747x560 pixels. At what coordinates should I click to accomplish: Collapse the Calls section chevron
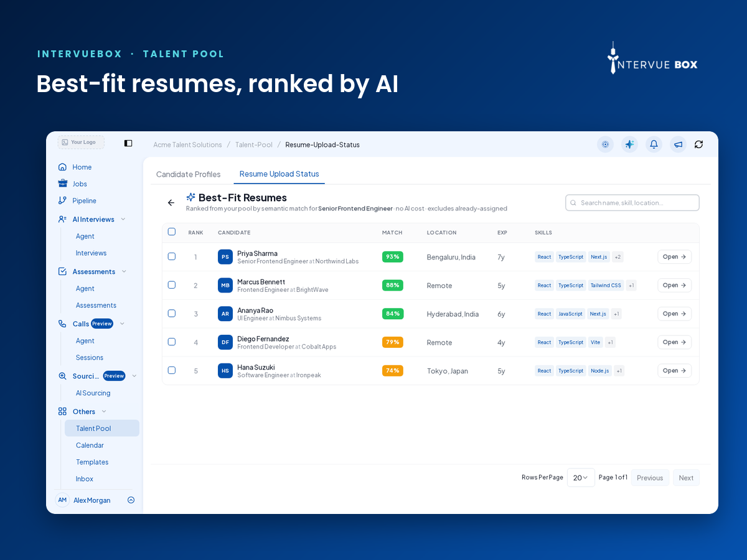pyautogui.click(x=122, y=324)
